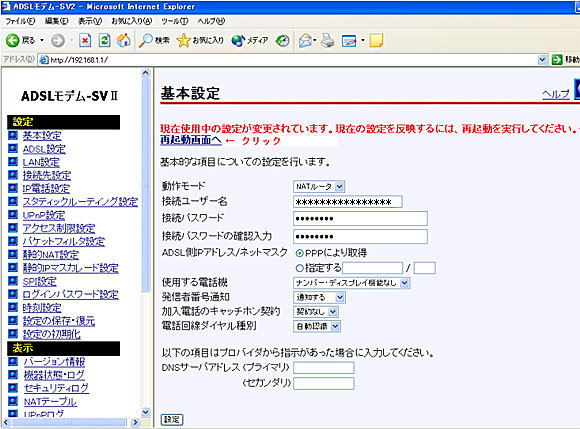The width and height of the screenshot is (580, 429).
Task: Open the Back button history arrow
Action: 42,40
